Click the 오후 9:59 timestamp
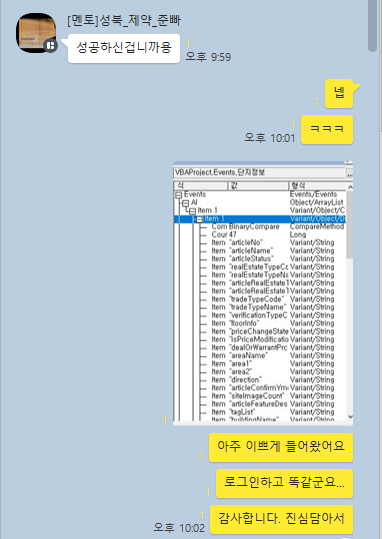The height and width of the screenshot is (539, 382). [x=208, y=57]
